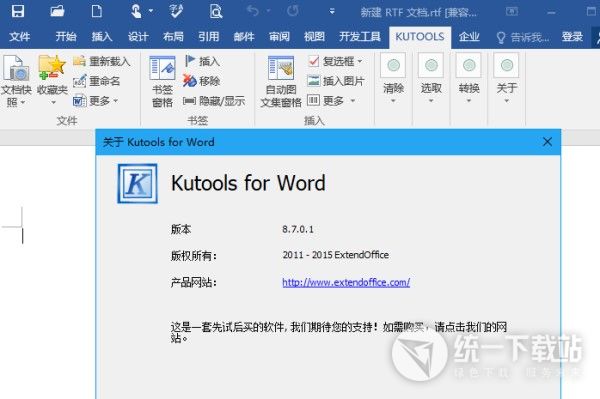Create new document with blank page icon
This screenshot has height=399, width=600.
point(96,11)
